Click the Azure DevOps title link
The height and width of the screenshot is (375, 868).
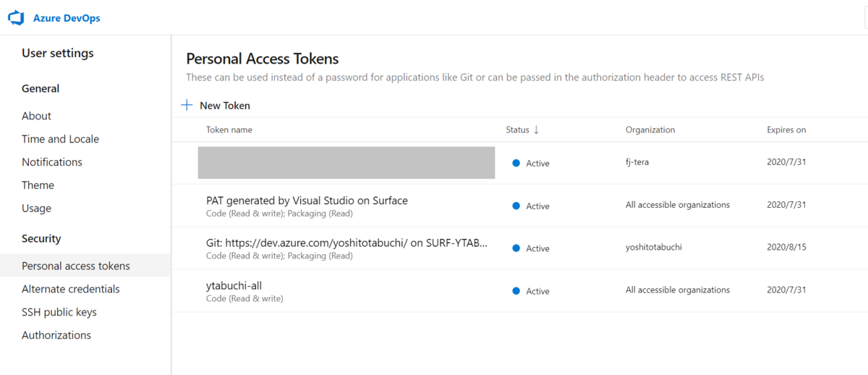click(67, 18)
